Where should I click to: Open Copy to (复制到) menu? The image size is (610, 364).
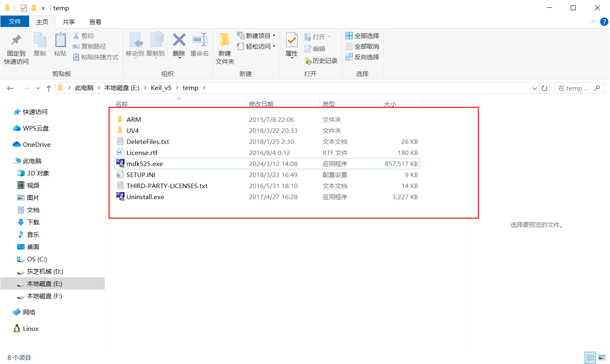click(156, 45)
